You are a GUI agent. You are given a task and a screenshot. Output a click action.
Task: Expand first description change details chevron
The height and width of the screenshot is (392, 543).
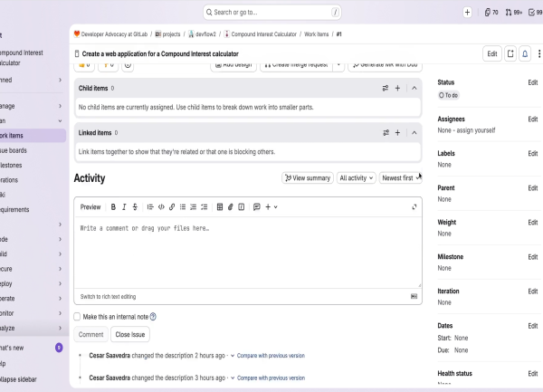pyautogui.click(x=233, y=356)
